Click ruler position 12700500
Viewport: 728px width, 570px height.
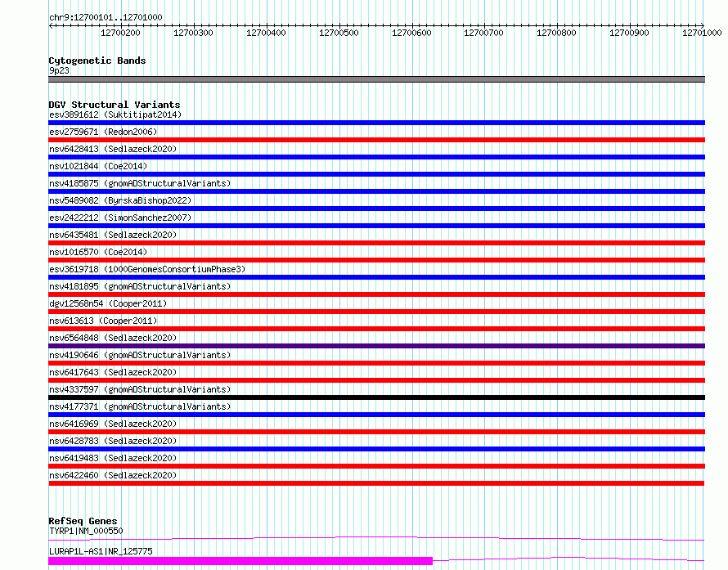pos(339,33)
